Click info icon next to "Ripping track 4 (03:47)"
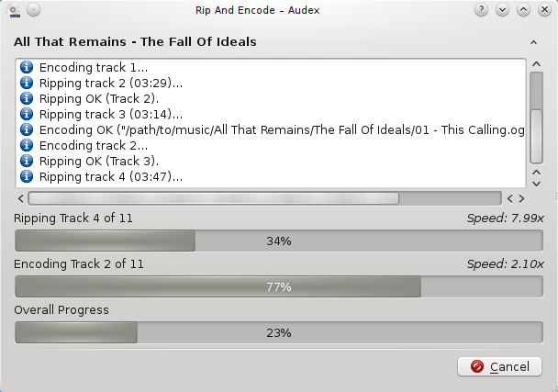 (x=27, y=176)
